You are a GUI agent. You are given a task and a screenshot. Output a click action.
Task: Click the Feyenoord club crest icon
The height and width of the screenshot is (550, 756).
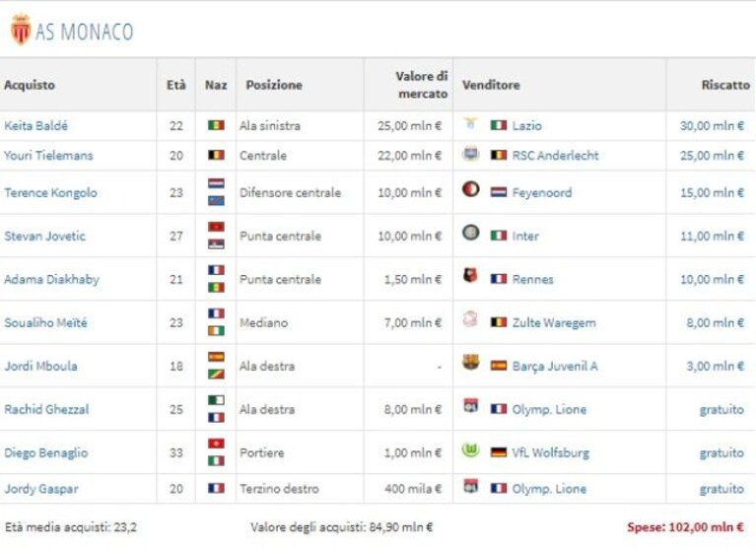coord(470,189)
